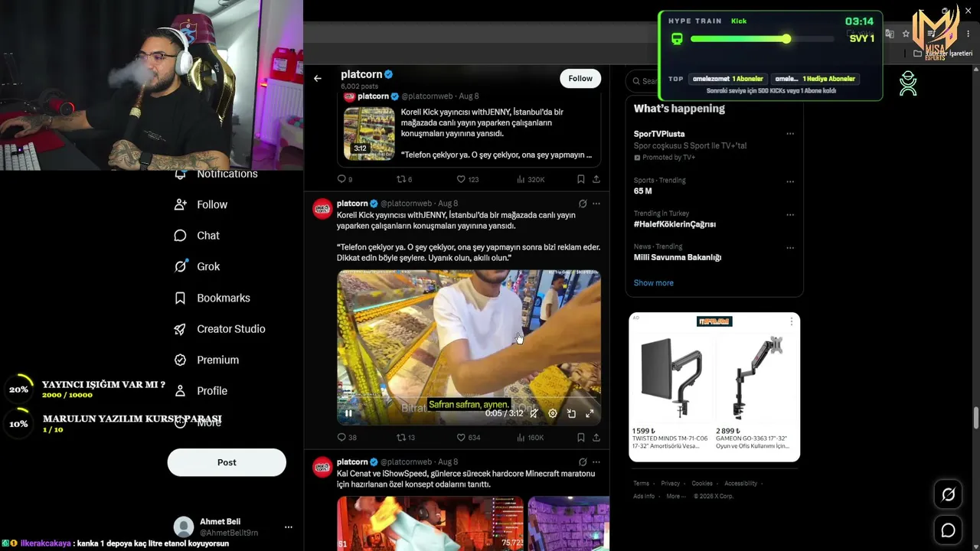The height and width of the screenshot is (551, 980).
Task: Click Show more under What's happening
Action: (654, 283)
